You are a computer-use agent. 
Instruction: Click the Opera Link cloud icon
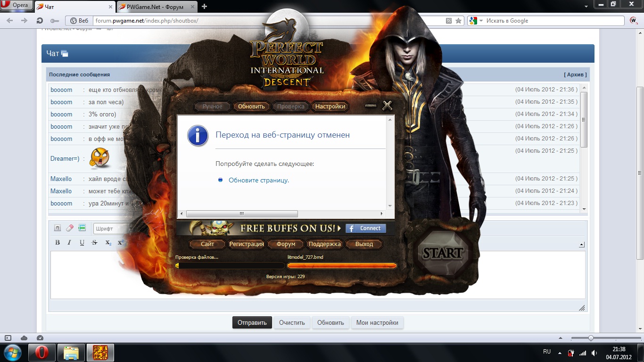pos(24,338)
